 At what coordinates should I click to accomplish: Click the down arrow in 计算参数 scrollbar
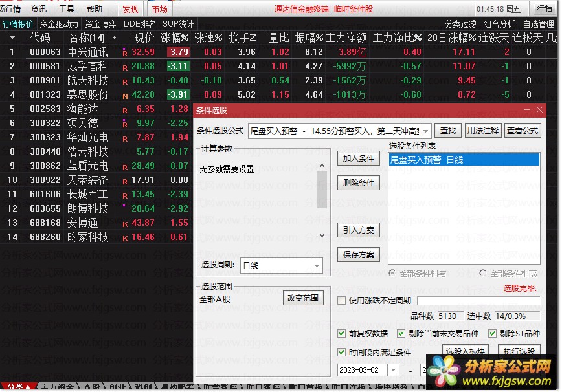322,235
